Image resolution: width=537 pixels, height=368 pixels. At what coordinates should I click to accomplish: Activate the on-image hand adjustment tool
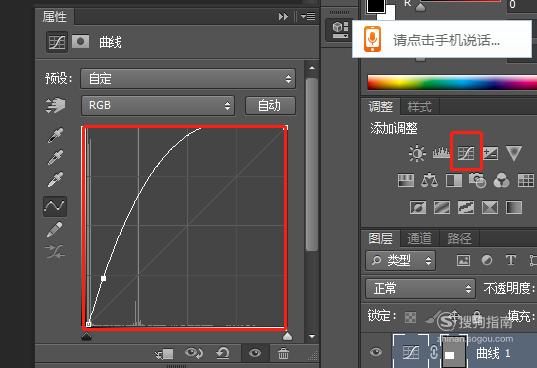55,105
